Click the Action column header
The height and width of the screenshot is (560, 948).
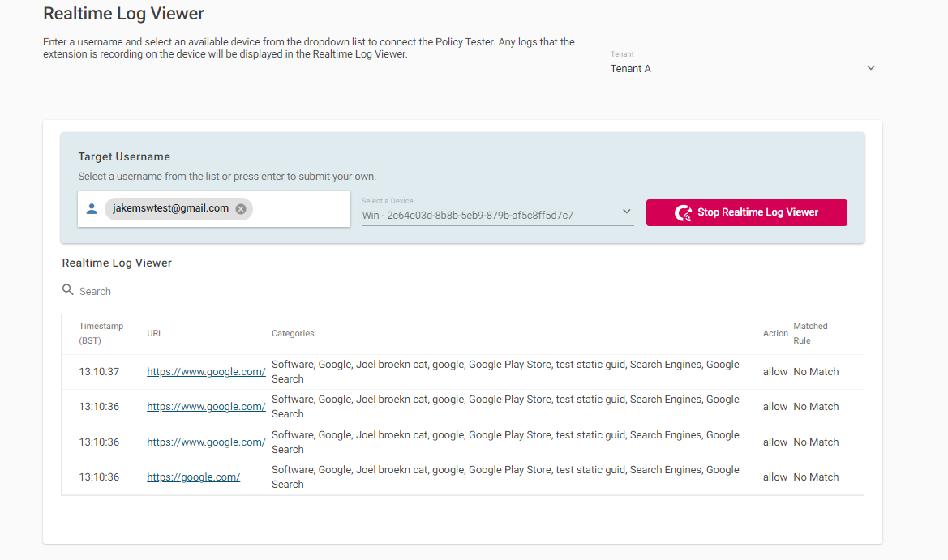coord(775,333)
